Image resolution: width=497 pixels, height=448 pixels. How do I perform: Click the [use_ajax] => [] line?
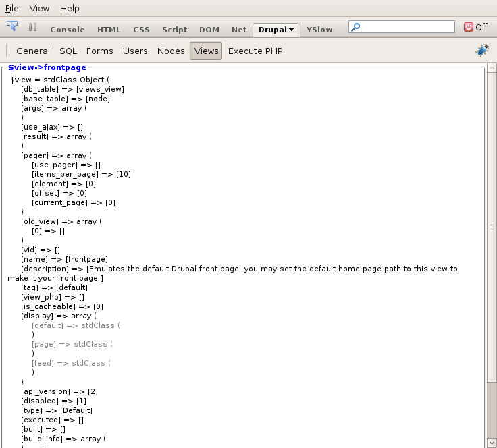52,128
